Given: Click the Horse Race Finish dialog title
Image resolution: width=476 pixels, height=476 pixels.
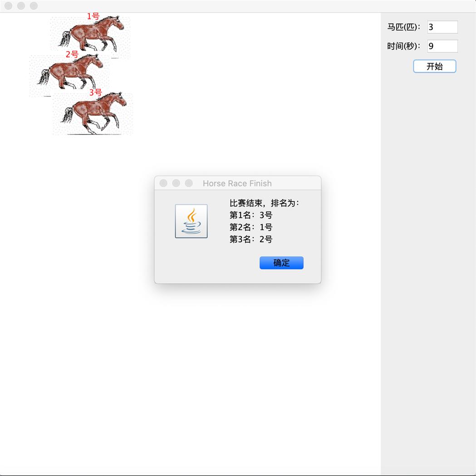Looking at the screenshot, I should (x=237, y=183).
